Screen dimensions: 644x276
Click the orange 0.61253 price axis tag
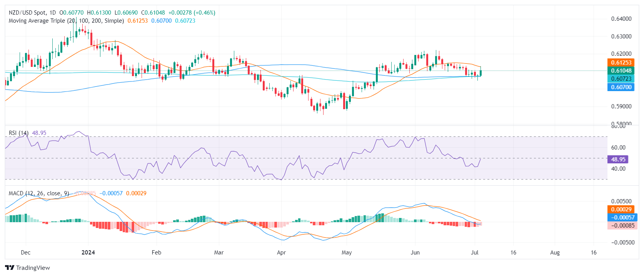(621, 63)
